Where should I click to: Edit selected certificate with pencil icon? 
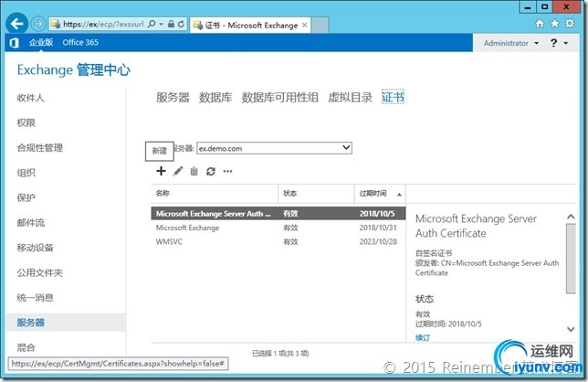(x=178, y=171)
